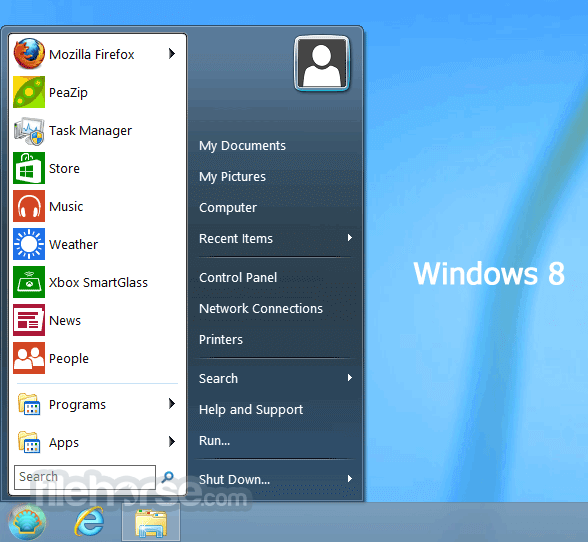Open the Store app icon

pyautogui.click(x=29, y=168)
